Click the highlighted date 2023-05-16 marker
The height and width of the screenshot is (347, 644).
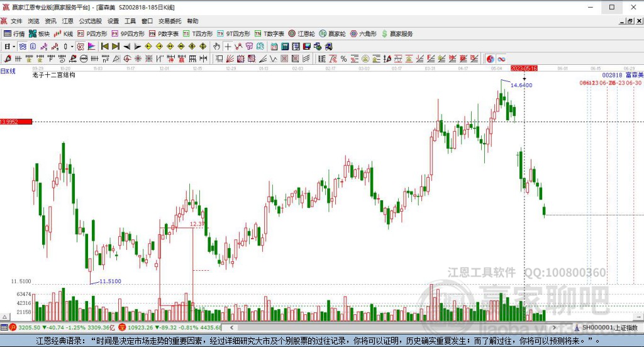524,68
